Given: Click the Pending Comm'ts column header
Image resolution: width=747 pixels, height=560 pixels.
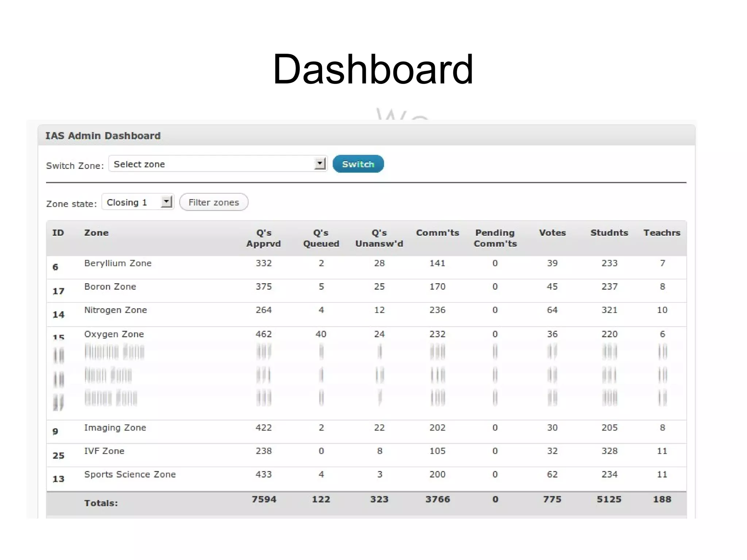Looking at the screenshot, I should pyautogui.click(x=495, y=238).
